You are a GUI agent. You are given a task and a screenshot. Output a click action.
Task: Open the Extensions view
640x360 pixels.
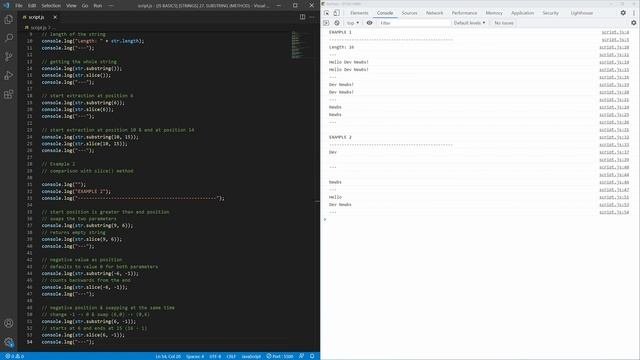[x=9, y=94]
